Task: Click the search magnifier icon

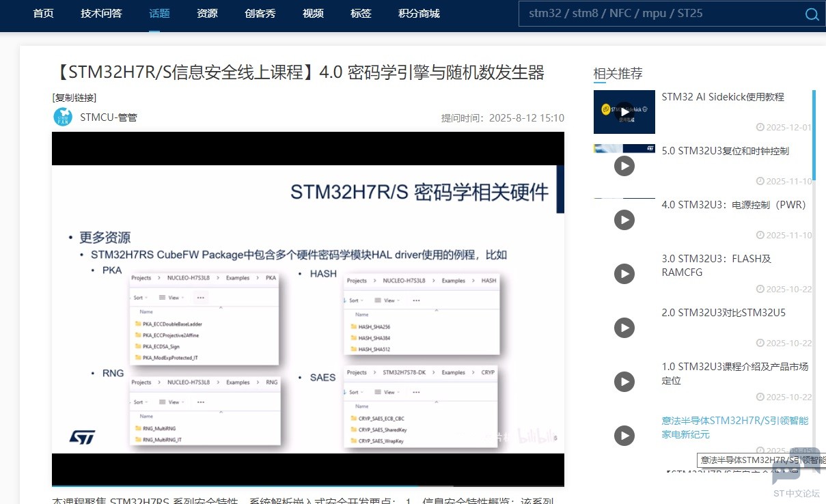Action: [812, 14]
